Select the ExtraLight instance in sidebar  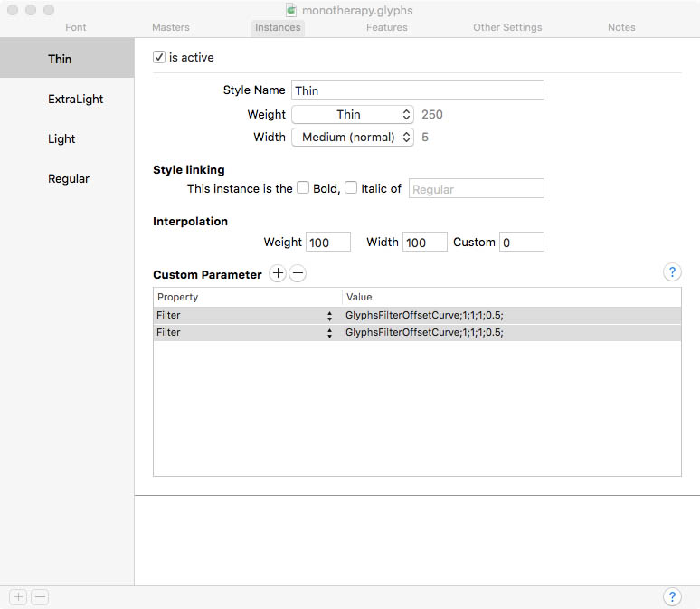(x=67, y=99)
